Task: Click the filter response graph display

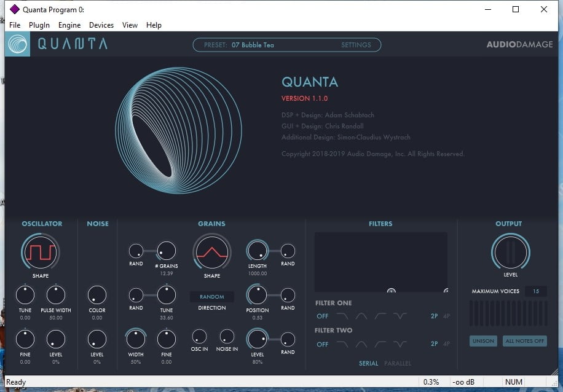Action: coord(381,262)
